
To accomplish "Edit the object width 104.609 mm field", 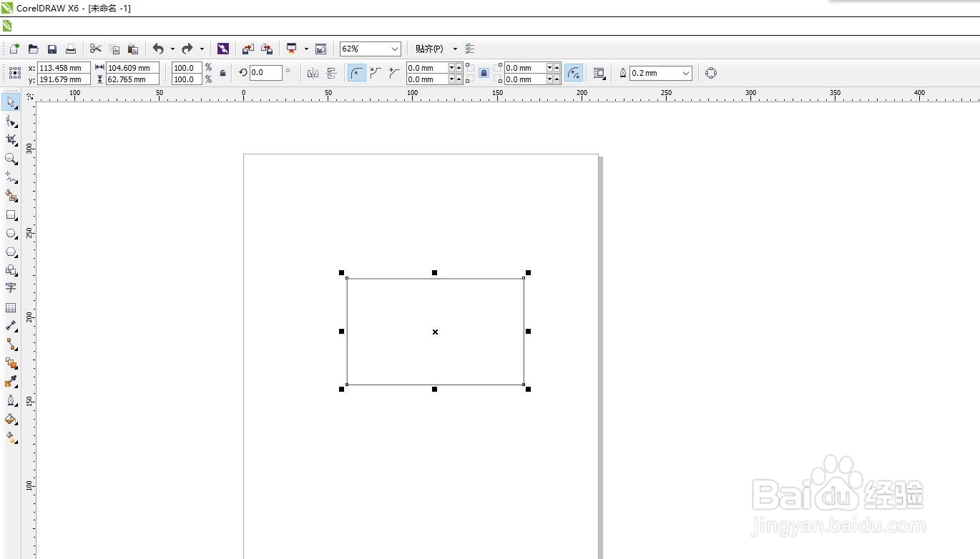I will (x=132, y=68).
